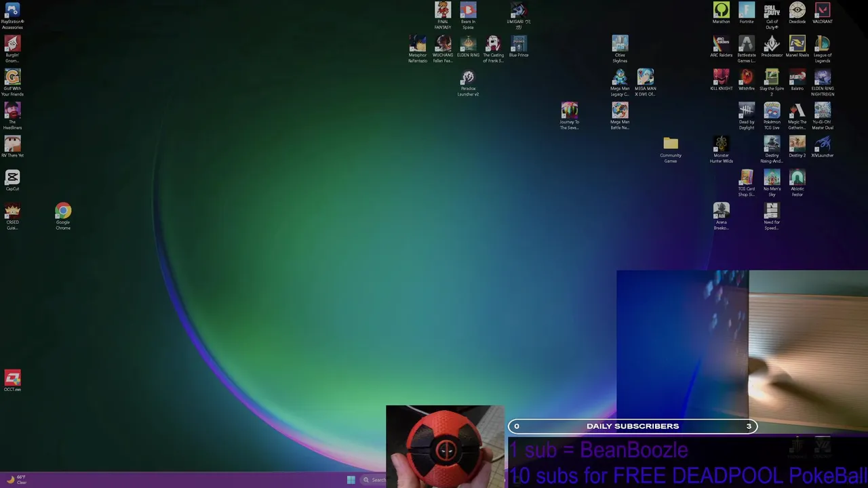This screenshot has width=868, height=488.
Task: Select the CRSED desktop shortcut
Action: click(12, 217)
